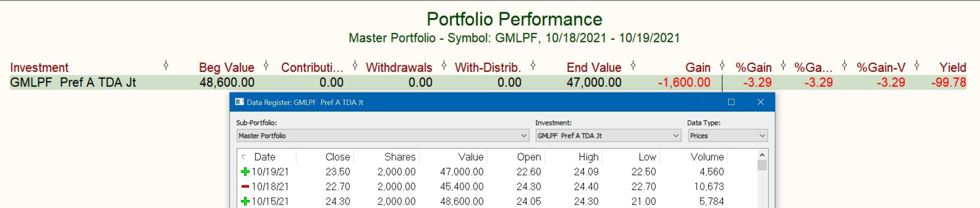Click the green plus icon for 10/19/21
Viewport: 980px width, 208px height.
tap(245, 171)
